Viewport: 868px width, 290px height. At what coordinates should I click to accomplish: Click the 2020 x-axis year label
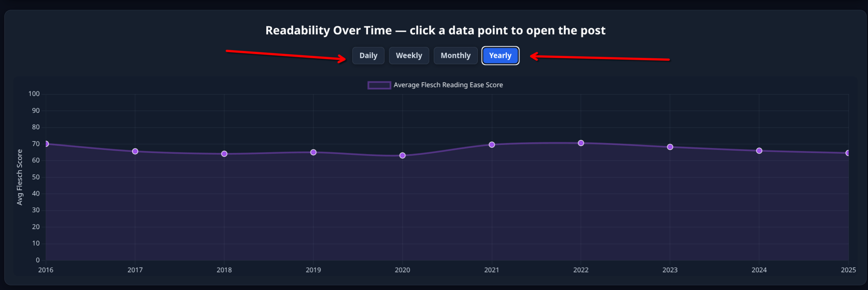[402, 270]
